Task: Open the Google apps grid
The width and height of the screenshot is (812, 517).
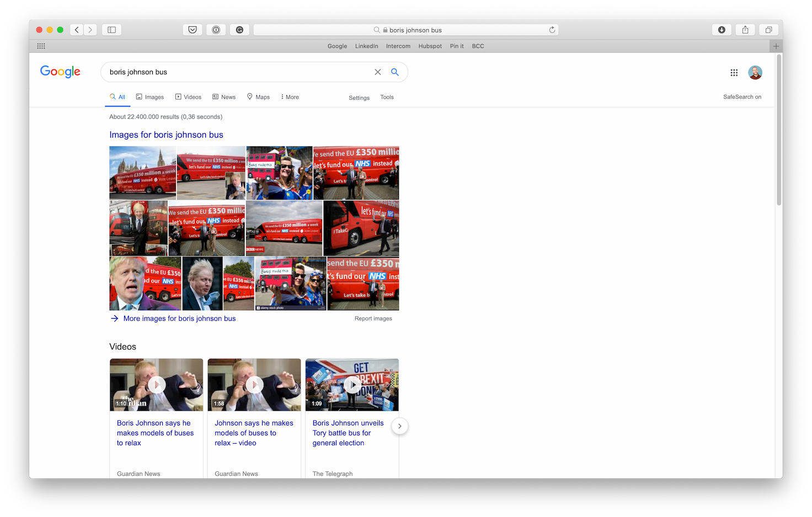Action: click(x=734, y=72)
